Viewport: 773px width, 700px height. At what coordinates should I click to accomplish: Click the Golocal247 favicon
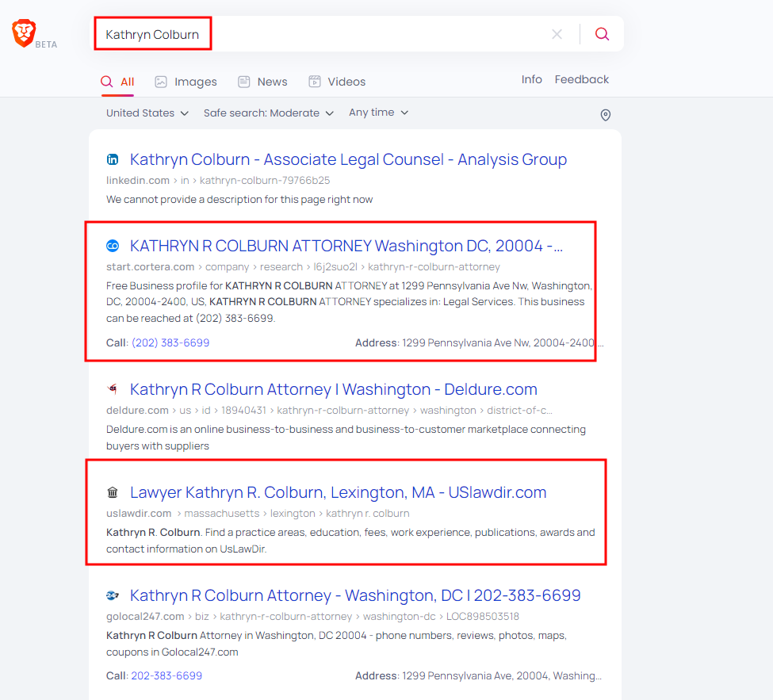tap(113, 595)
